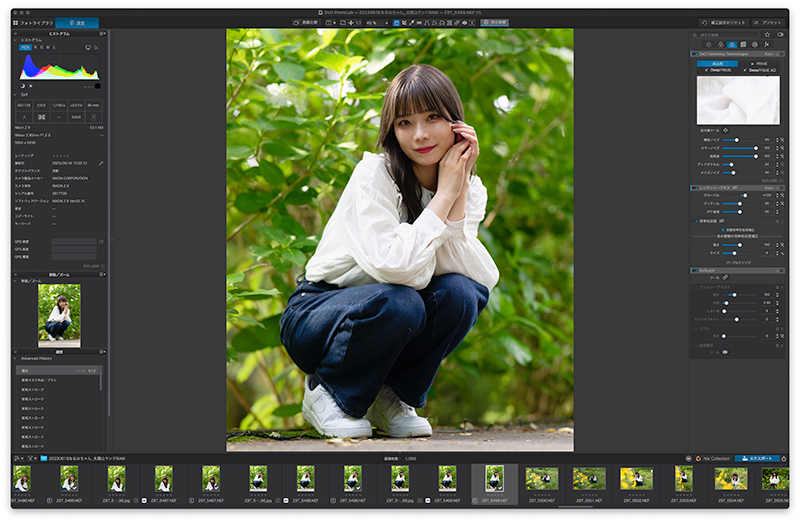Screen dimensions: 800x522
Task: Adjust the luminance noise slider
Action: pos(739,140)
